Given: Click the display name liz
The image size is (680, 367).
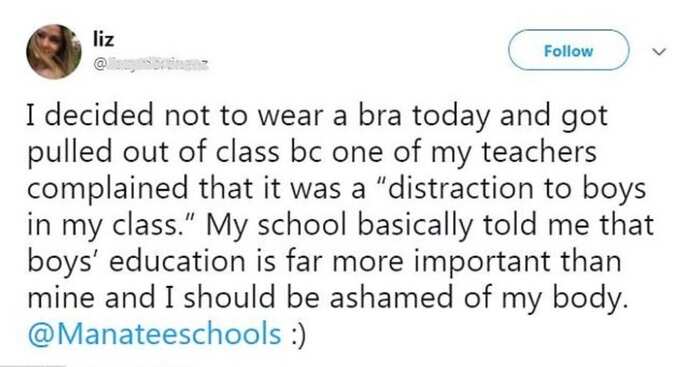Looking at the screenshot, I should pos(104,39).
